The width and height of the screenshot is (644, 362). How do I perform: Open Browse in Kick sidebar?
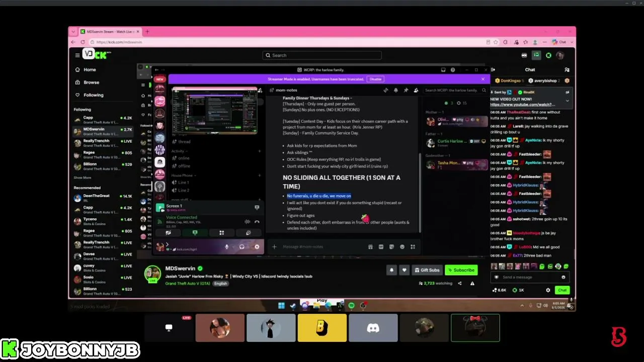coord(88,82)
